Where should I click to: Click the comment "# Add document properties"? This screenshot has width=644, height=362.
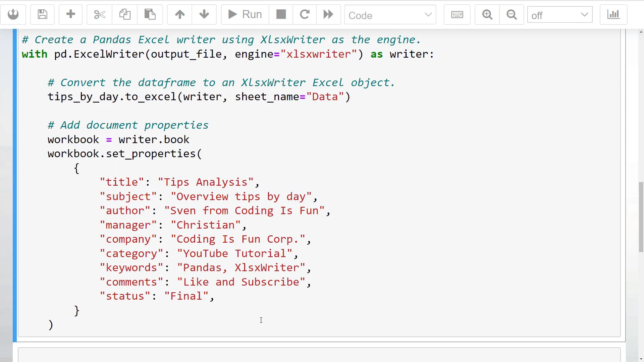[x=128, y=125]
